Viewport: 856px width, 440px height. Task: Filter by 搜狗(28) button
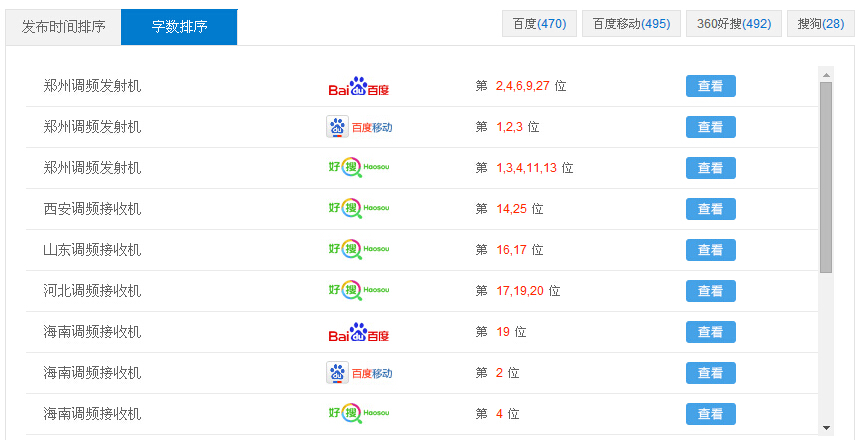821,24
